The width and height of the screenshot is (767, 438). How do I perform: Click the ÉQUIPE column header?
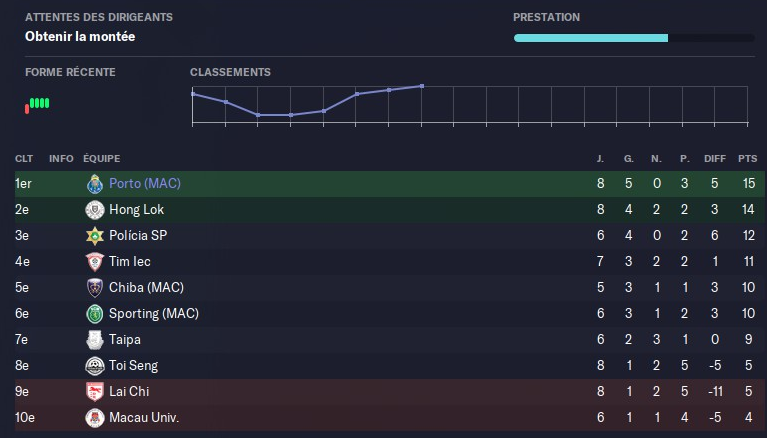102,158
